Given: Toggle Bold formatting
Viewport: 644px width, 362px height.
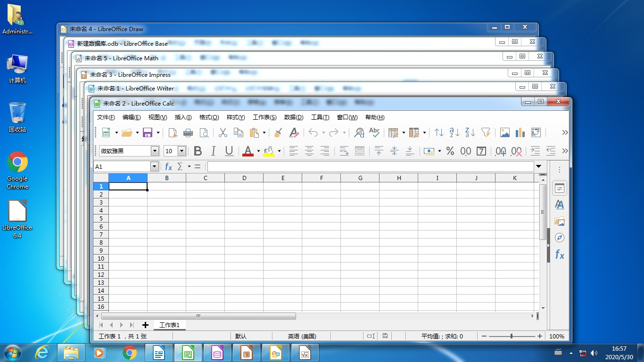Looking at the screenshot, I should pyautogui.click(x=198, y=151).
